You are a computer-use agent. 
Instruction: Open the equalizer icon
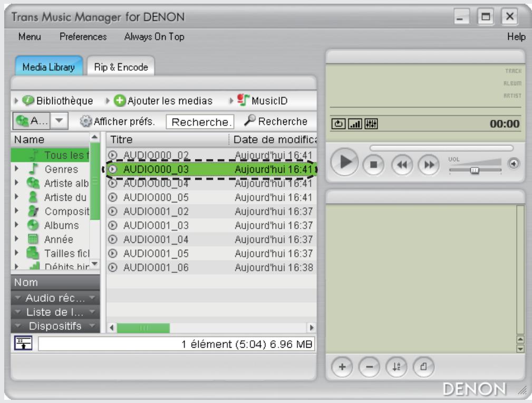click(371, 124)
